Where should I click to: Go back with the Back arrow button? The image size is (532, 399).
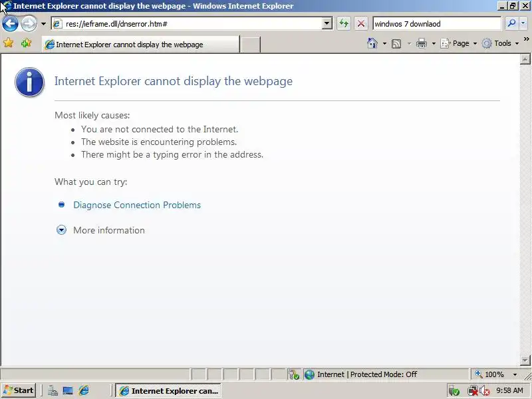10,24
